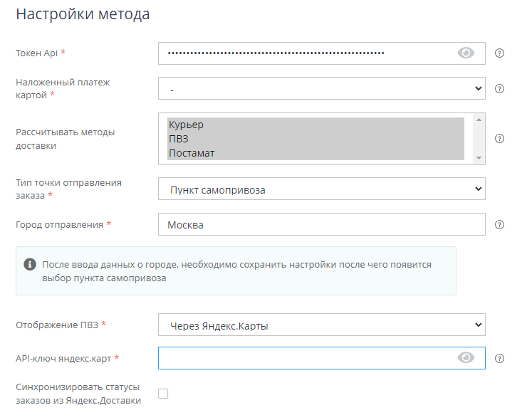527x420 pixels.
Task: Click scroll down arrow in delivery methods list
Action: coord(479,157)
